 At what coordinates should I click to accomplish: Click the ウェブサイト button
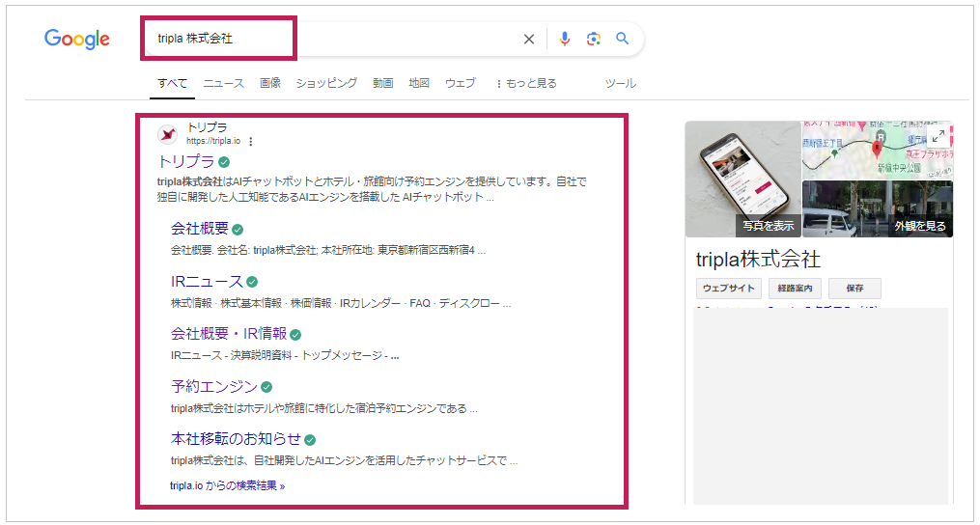click(x=729, y=289)
